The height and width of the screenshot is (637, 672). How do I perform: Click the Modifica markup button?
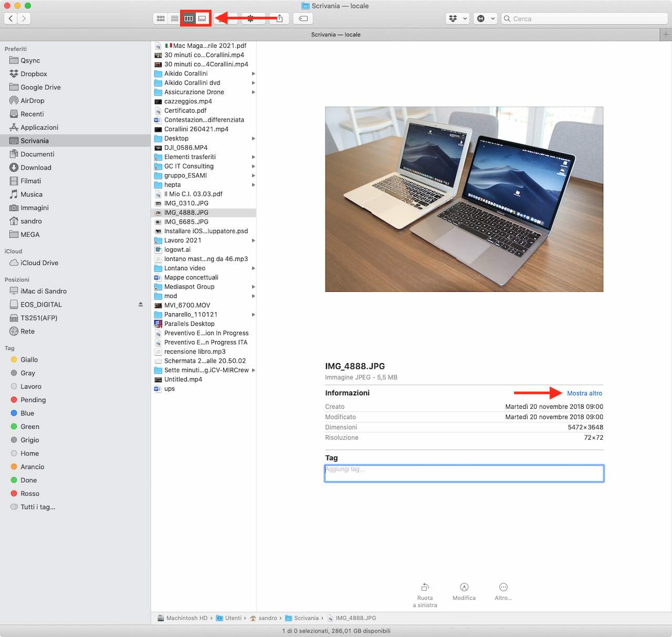tap(464, 591)
